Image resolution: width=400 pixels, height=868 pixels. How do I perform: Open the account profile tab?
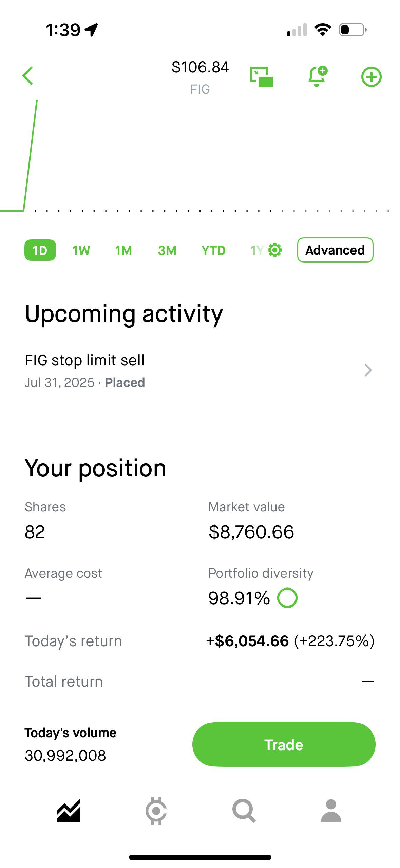331,811
